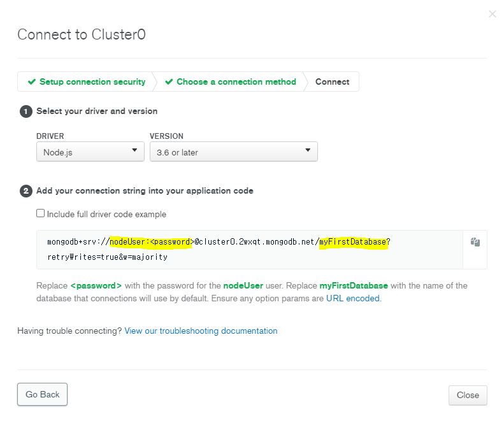Open the 3.6 or later version dropdown
The height and width of the screenshot is (421, 504).
click(234, 152)
